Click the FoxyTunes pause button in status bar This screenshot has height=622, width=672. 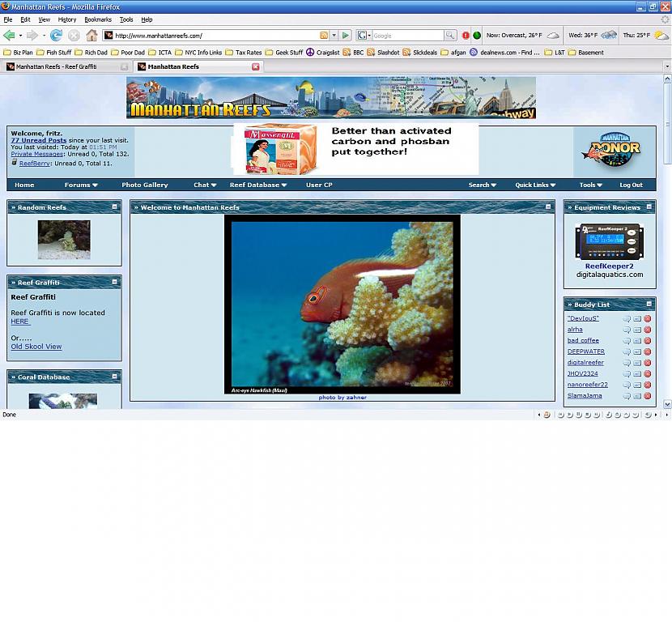click(579, 415)
